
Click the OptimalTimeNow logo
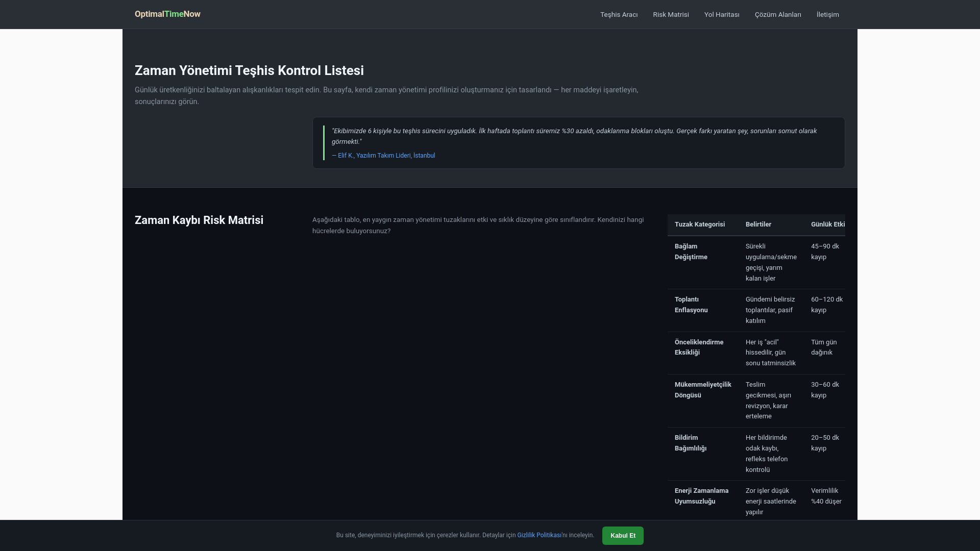coord(167,14)
